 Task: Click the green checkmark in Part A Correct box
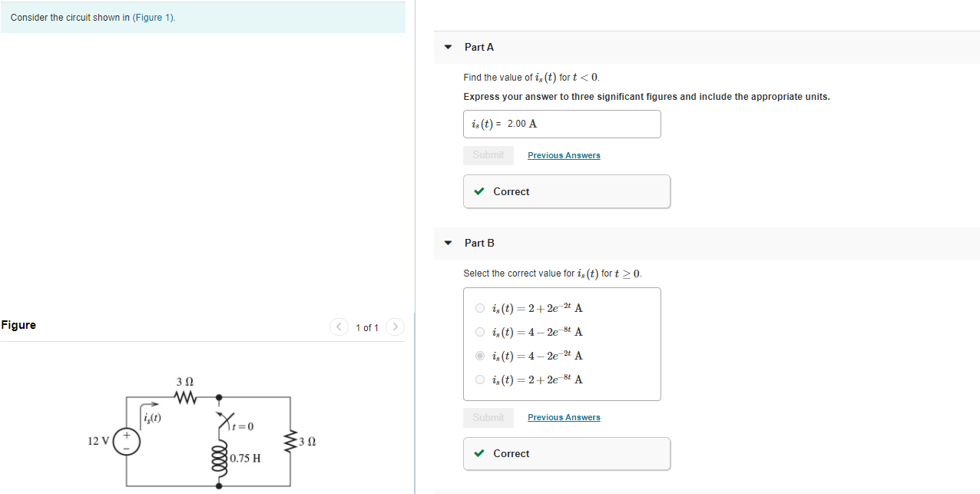(480, 191)
